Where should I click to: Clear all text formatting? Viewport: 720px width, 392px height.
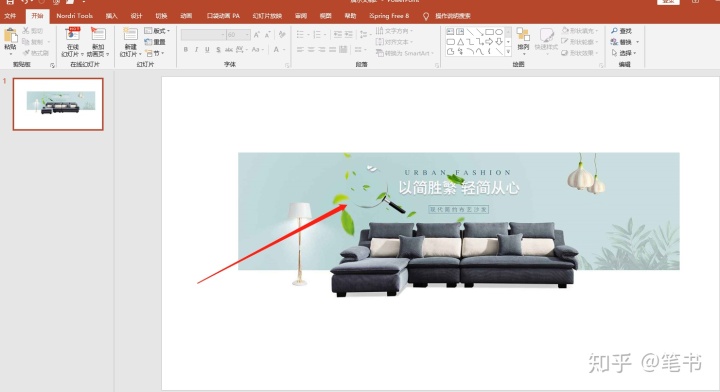[x=282, y=35]
